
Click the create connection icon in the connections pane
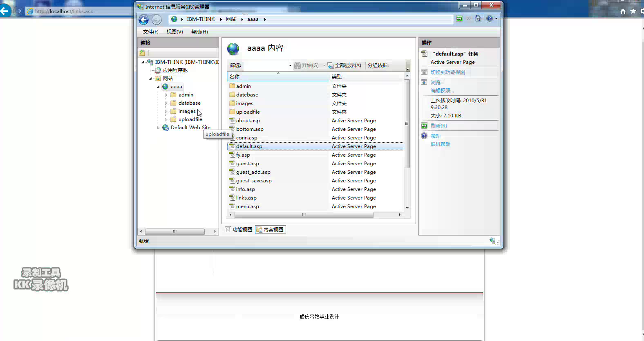point(142,53)
